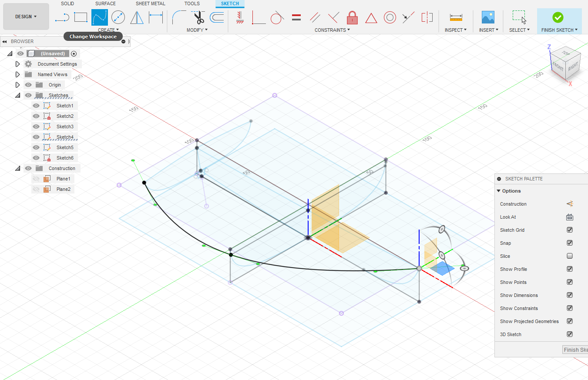
Task: Toggle the Sketch Grid checkbox
Action: point(570,230)
